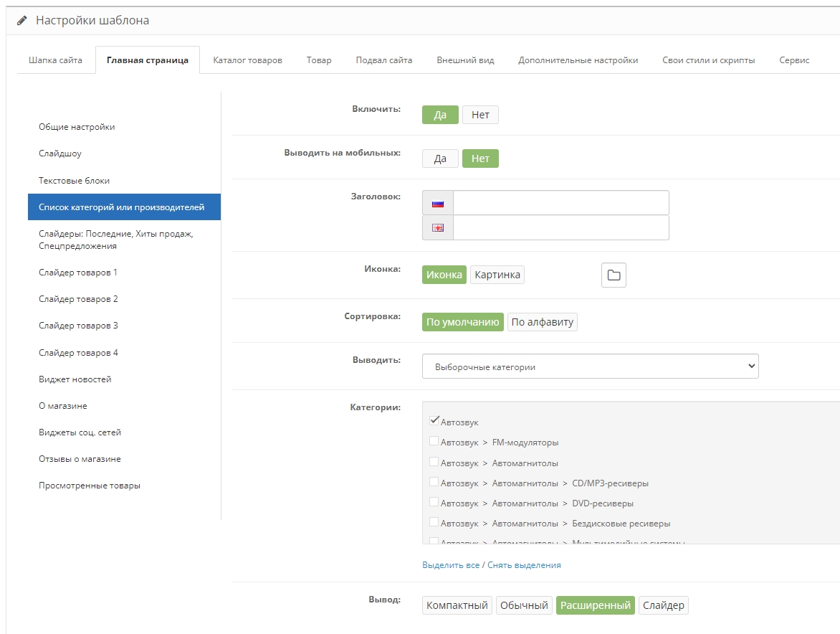Open the Выводить dropdown list
This screenshot has height=634, width=840.
[590, 366]
